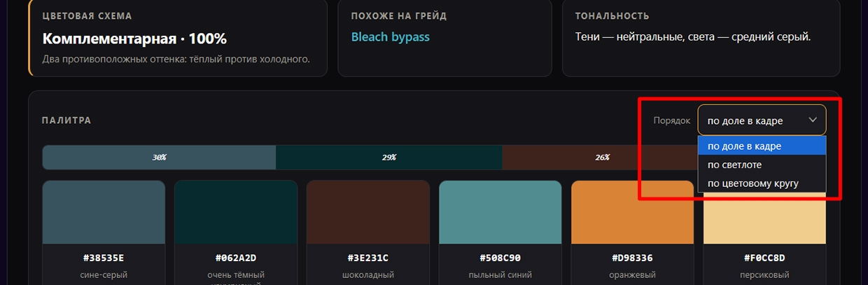This screenshot has height=285, width=868.
Task: Click the scheme description about opposite hues
Action: [x=176, y=60]
